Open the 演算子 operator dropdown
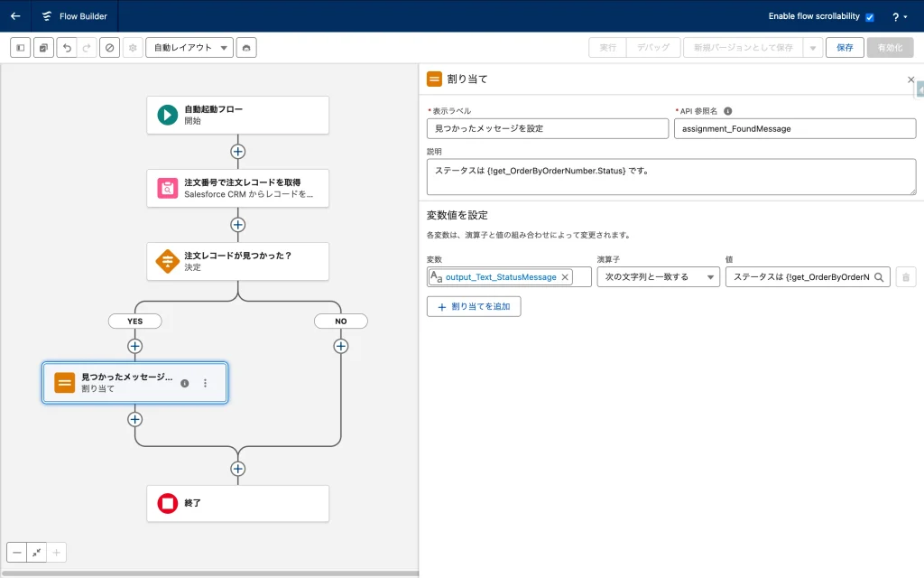This screenshot has width=924, height=578. point(658,277)
